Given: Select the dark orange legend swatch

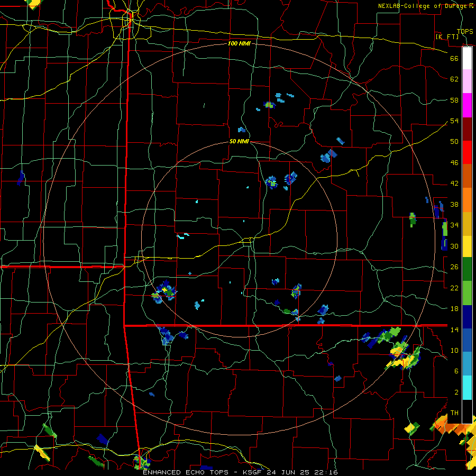Looking at the screenshot, I should 467,176.
